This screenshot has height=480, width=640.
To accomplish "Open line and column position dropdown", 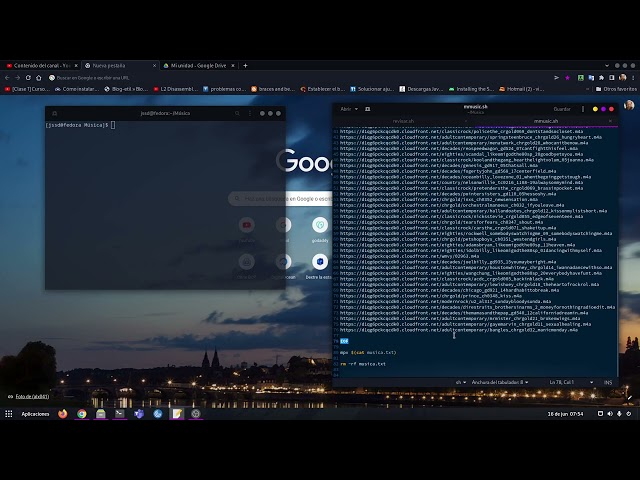I will (571, 382).
